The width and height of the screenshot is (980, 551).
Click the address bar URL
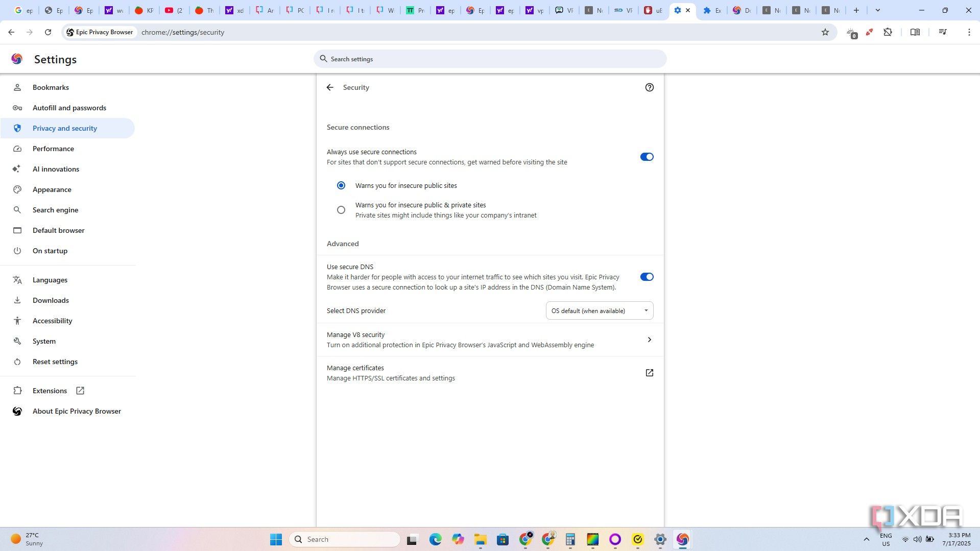(183, 32)
